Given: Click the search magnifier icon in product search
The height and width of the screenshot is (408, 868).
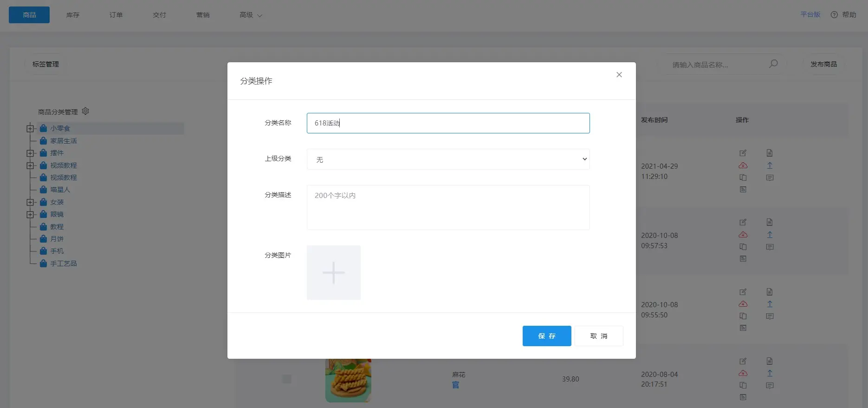Looking at the screenshot, I should click(x=773, y=64).
